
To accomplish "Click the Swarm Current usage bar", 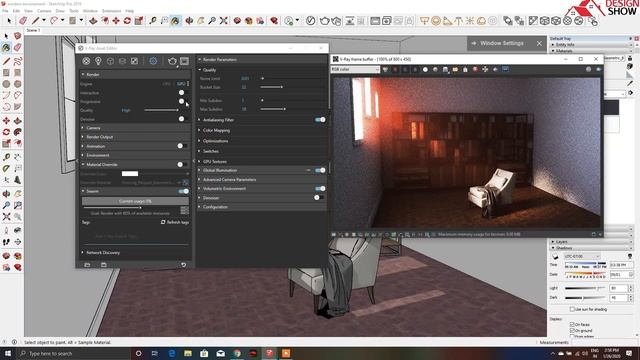I will [x=135, y=201].
